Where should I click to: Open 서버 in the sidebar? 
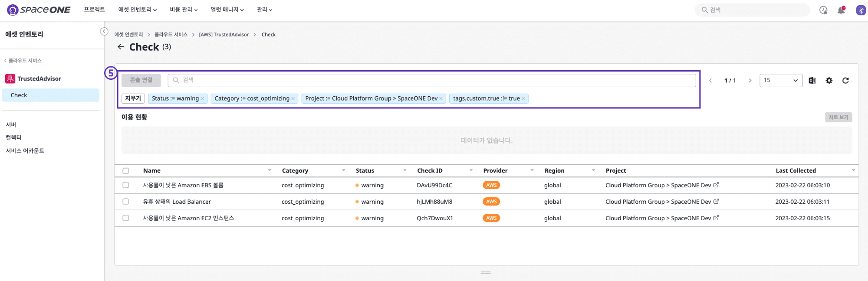tap(11, 125)
